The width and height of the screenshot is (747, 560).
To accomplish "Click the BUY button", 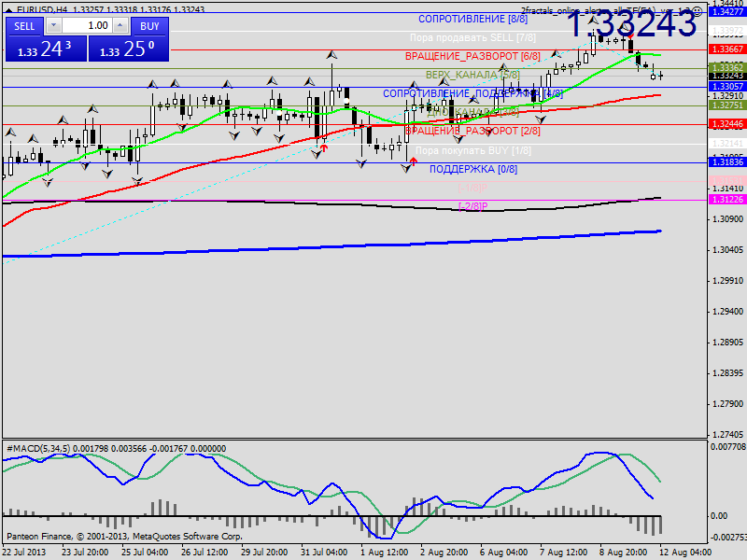I will 149,26.
